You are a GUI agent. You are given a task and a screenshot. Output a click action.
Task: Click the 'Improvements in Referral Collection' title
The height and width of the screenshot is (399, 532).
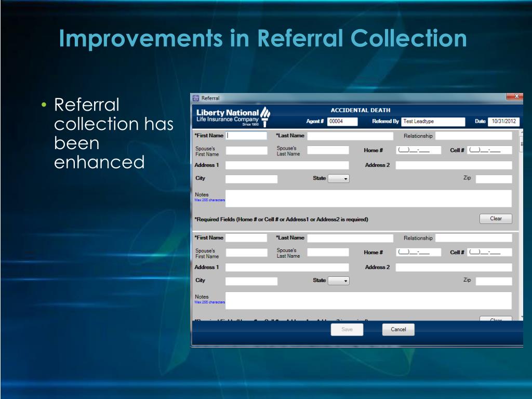pyautogui.click(x=263, y=38)
